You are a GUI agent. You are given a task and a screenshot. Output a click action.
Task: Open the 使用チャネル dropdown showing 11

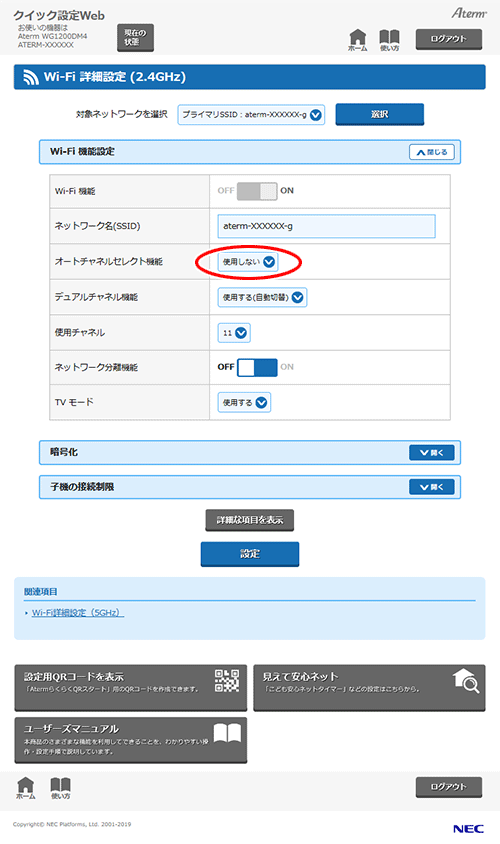pos(234,333)
